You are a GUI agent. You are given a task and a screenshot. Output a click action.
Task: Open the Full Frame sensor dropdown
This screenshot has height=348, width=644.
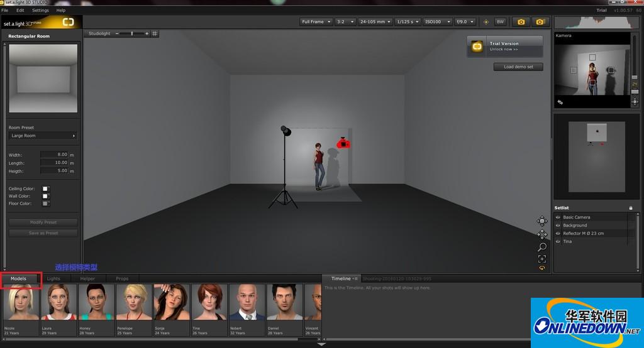(x=316, y=22)
